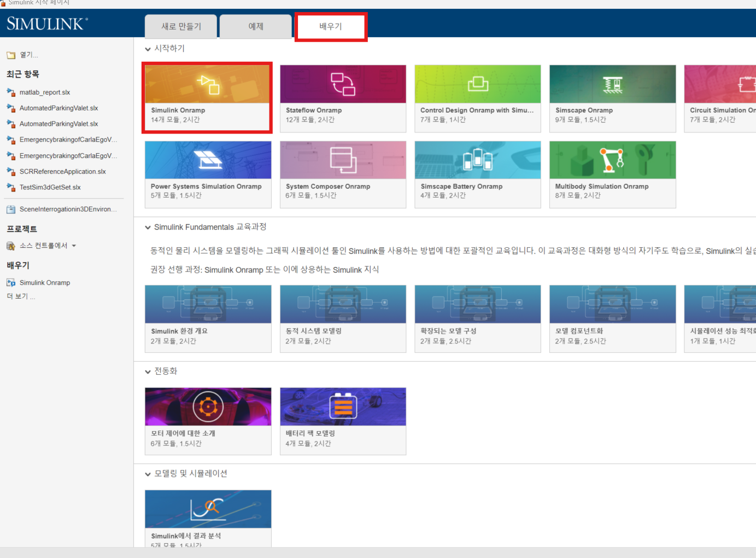Open Simulink Onramp link in sidebar
Screen dimensions: 756x558
coord(45,283)
